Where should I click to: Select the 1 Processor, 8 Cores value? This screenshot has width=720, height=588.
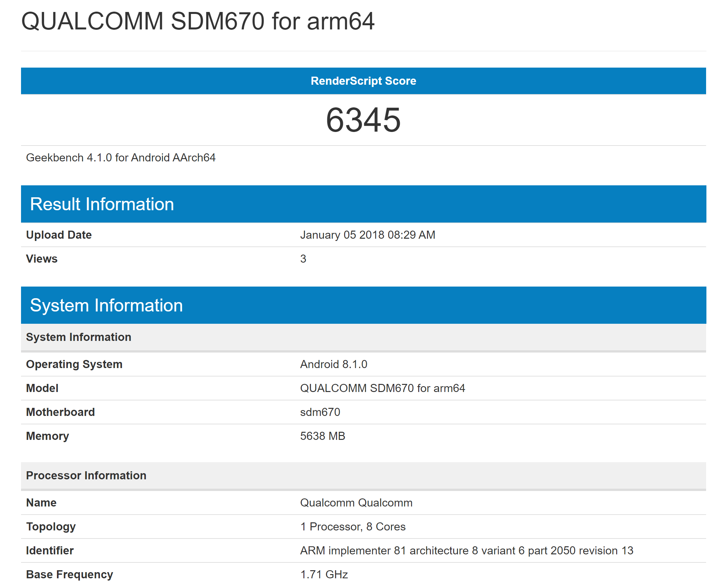coord(353,527)
